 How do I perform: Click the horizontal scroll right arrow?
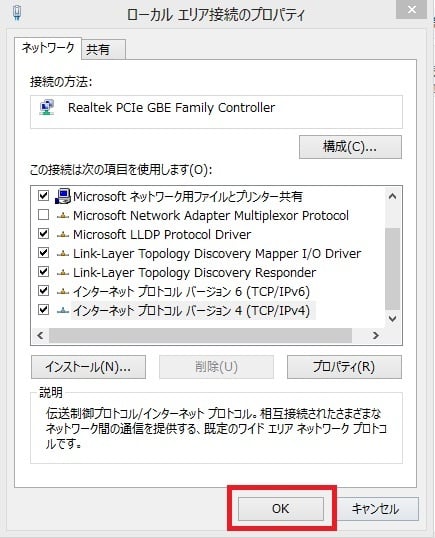376,335
